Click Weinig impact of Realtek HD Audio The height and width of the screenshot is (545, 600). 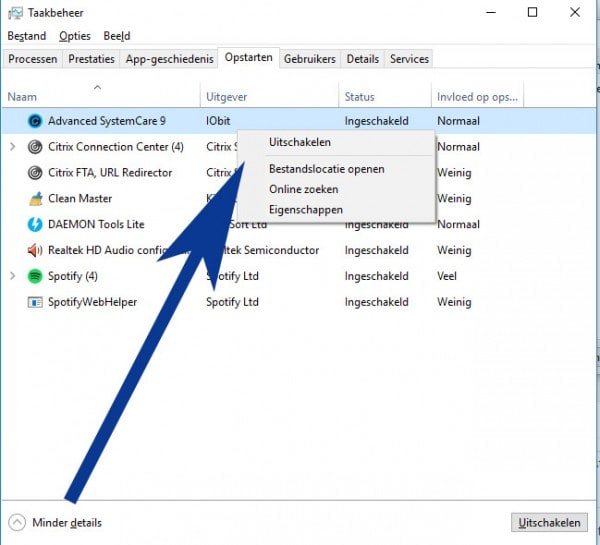click(x=454, y=251)
